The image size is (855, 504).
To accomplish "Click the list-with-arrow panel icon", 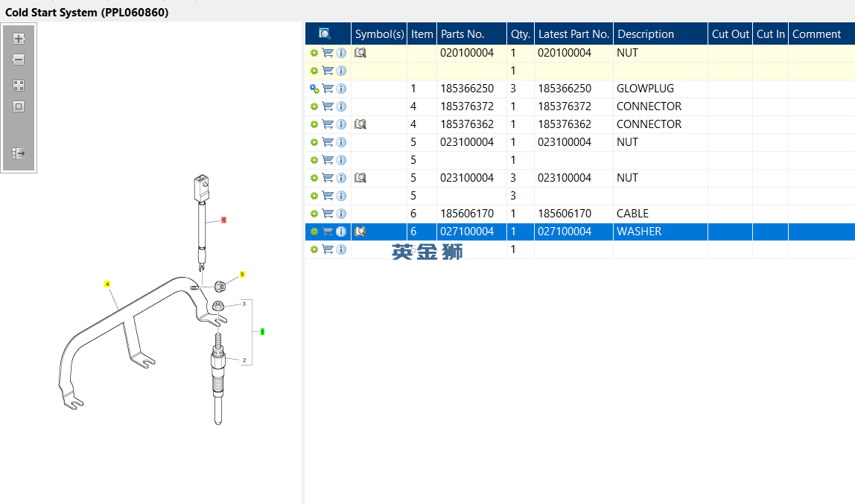I will tap(19, 153).
